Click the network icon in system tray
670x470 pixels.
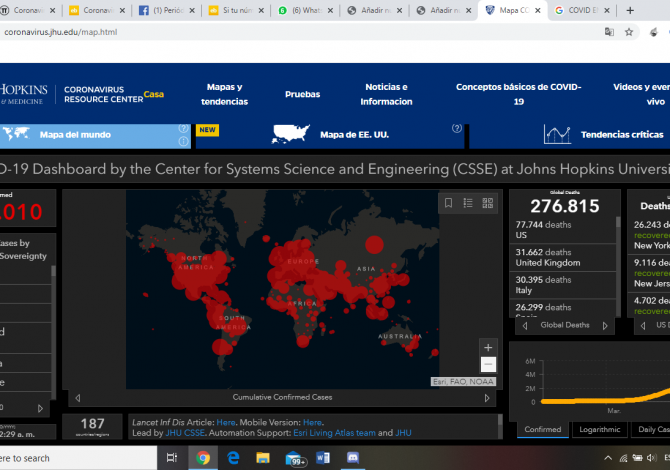click(623, 458)
